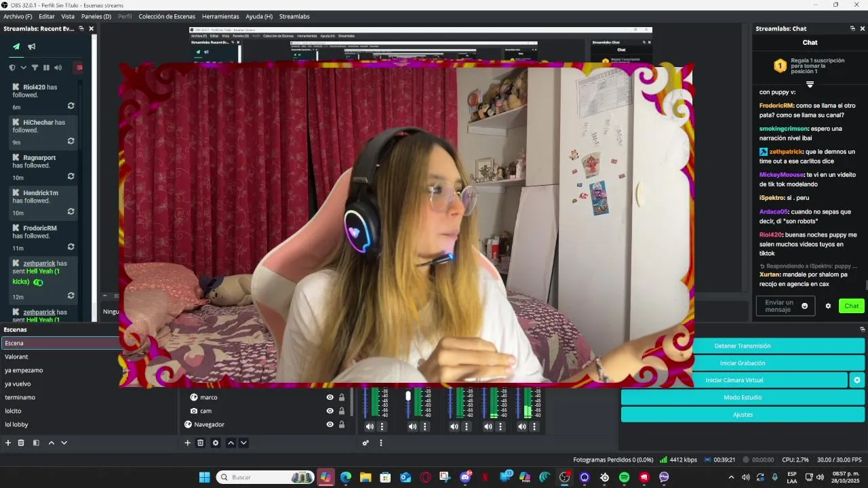The width and height of the screenshot is (868, 488).
Task: Replay the HiChechar follow alert
Action: [71, 142]
